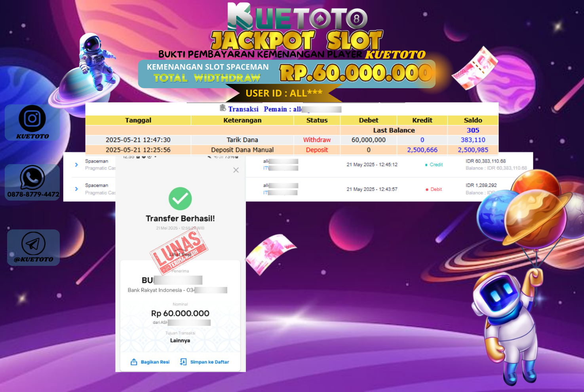
Task: Select the Tanggal column header
Action: pos(138,120)
